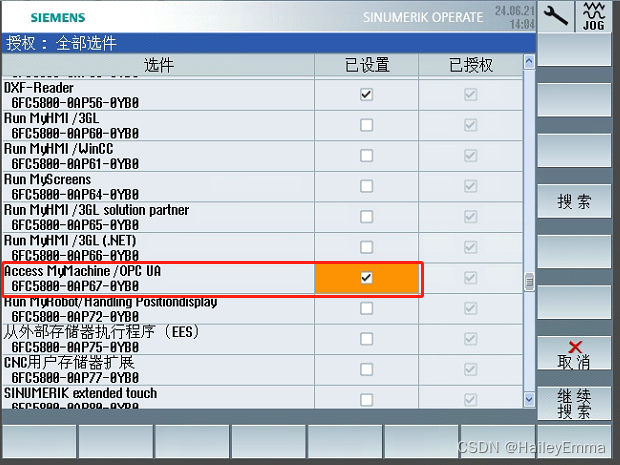This screenshot has height=465, width=620.
Task: Enable set checkbox for Run MyHMI /3GL (.NET)
Action: point(366,247)
